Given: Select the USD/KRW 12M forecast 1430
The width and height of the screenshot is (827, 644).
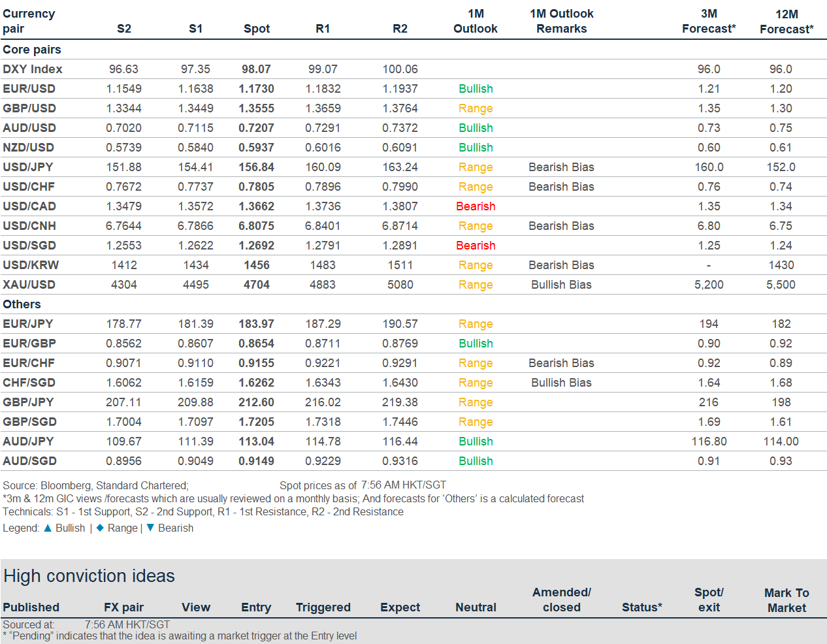Looking at the screenshot, I should point(781,265).
